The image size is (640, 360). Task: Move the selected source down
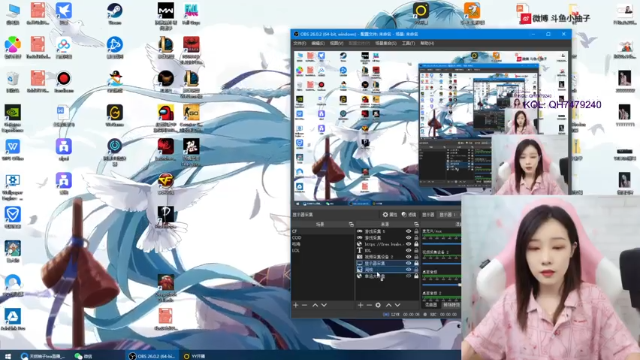click(398, 305)
